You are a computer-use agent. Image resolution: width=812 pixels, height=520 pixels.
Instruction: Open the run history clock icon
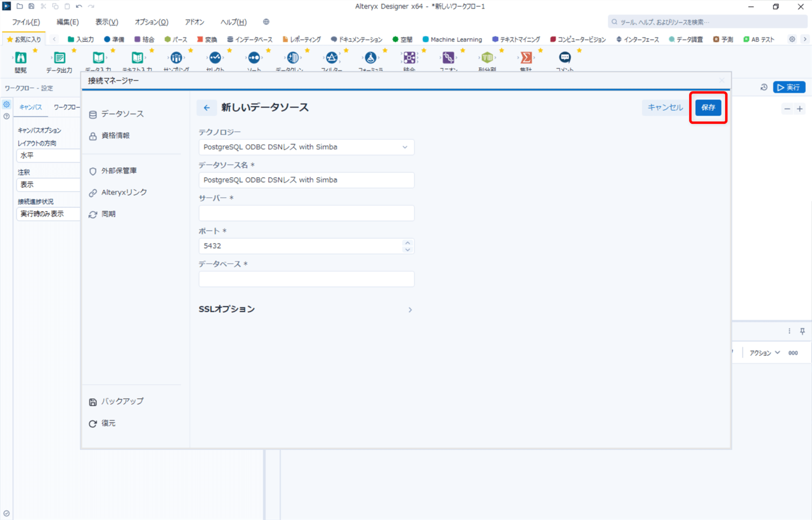(764, 87)
